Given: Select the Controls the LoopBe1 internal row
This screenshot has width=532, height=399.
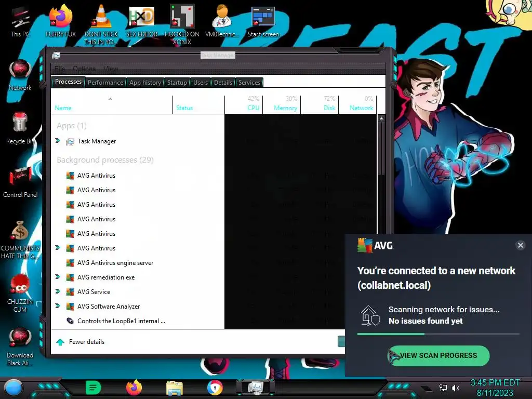Looking at the screenshot, I should coord(138,321).
